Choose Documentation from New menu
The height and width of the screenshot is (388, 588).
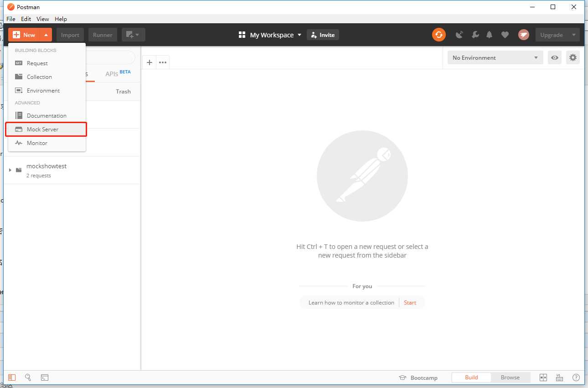tap(47, 115)
